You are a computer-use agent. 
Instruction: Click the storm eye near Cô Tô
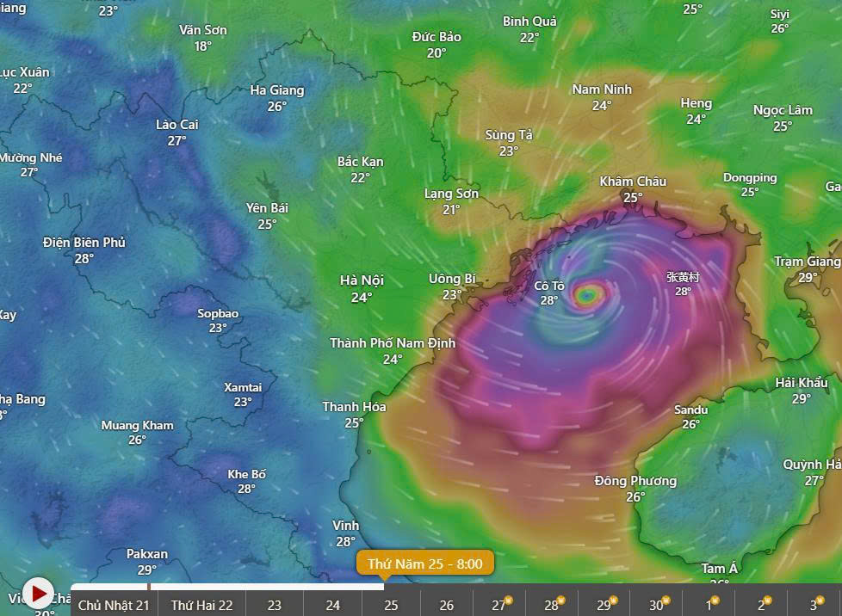[x=588, y=295]
